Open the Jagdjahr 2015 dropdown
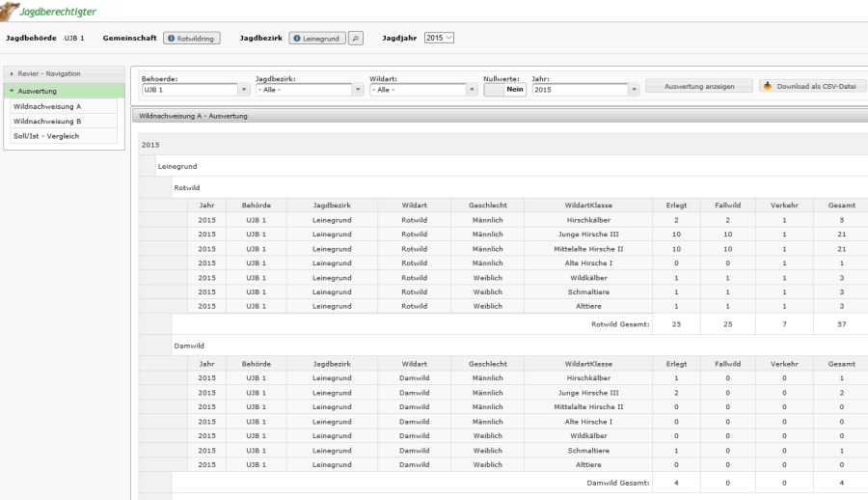This screenshot has width=868, height=500. click(x=439, y=38)
